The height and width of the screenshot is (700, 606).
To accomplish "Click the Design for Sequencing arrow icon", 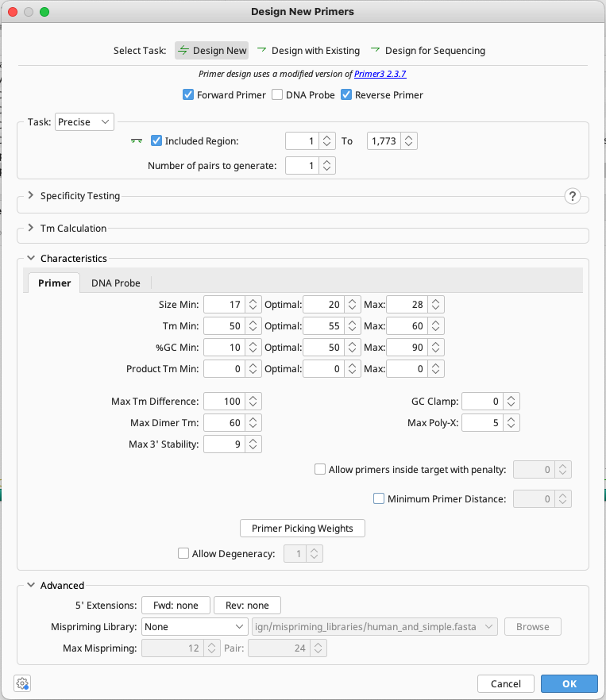I will point(375,50).
